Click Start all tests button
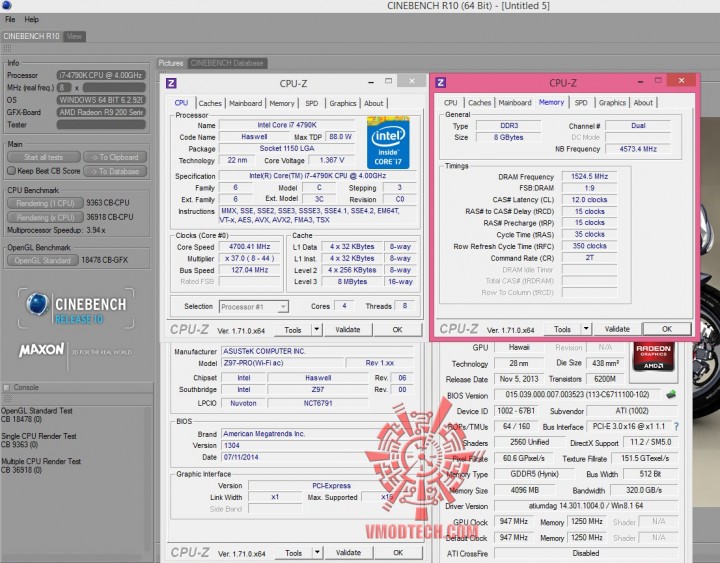The height and width of the screenshot is (563, 720). (x=44, y=157)
